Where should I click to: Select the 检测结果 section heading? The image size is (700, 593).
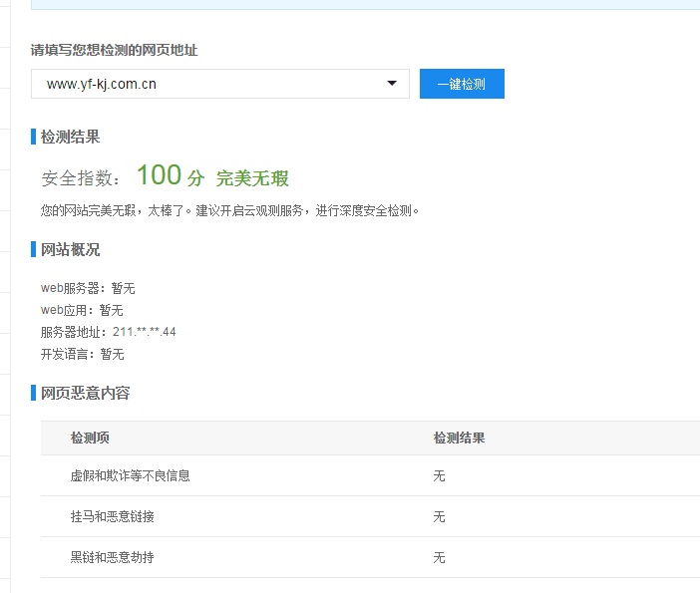click(x=70, y=137)
